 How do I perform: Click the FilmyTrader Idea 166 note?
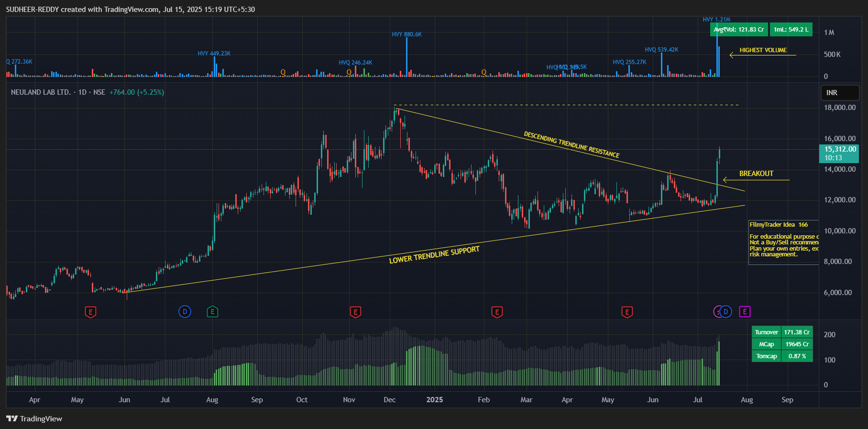tap(784, 242)
